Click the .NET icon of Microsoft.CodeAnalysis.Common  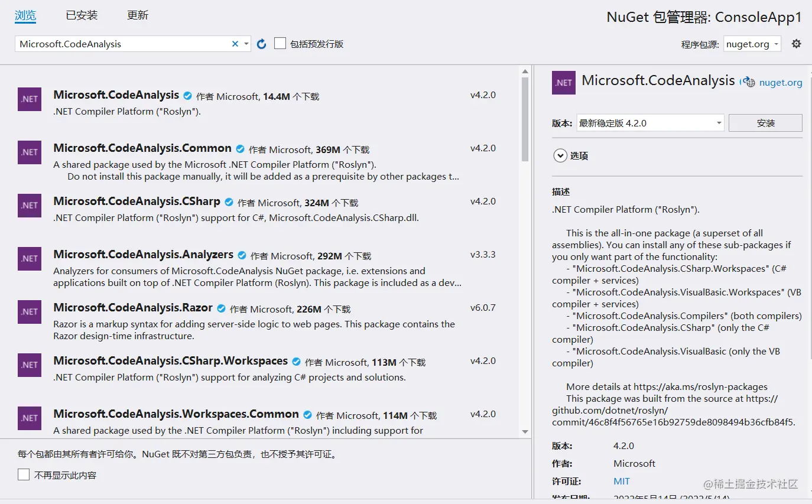coord(30,152)
